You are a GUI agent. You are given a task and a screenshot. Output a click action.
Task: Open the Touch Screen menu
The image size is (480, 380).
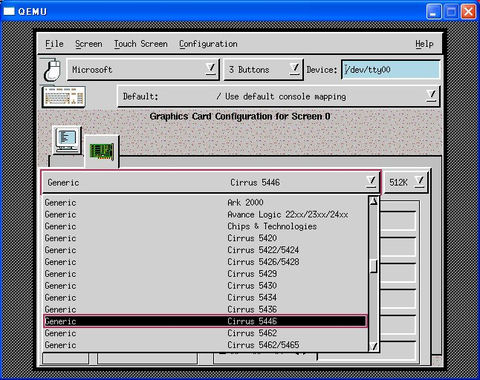pos(140,44)
